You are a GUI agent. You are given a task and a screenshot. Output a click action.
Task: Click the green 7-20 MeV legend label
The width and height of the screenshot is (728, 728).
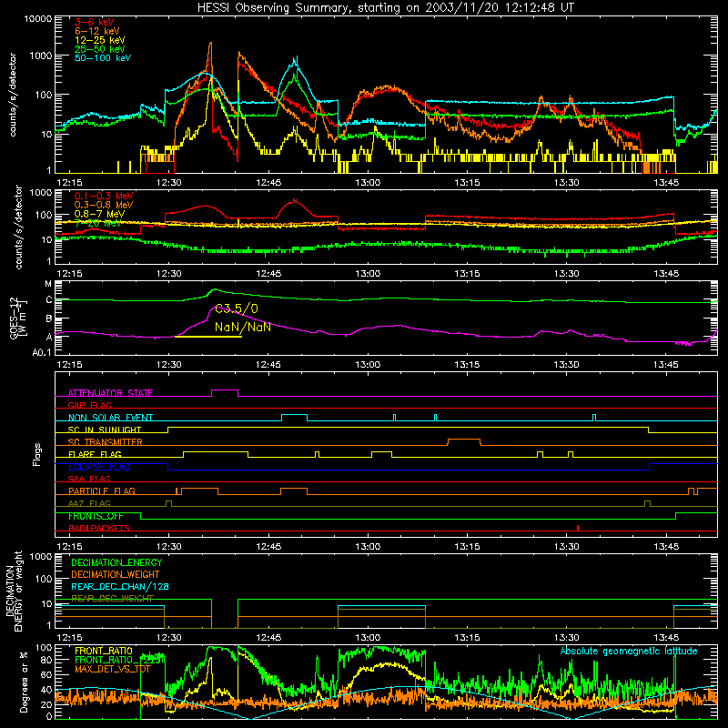pyautogui.click(x=97, y=223)
